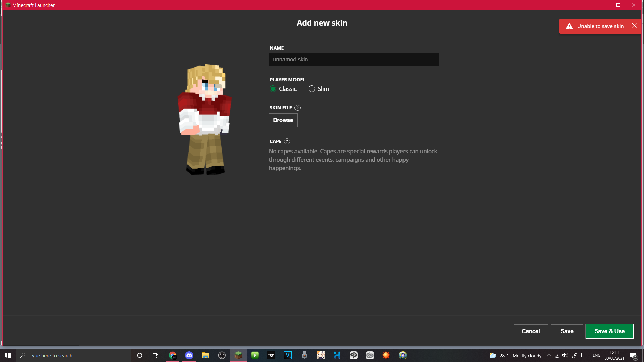The height and width of the screenshot is (362, 644).
Task: Cancel adding the new skin
Action: point(530,331)
